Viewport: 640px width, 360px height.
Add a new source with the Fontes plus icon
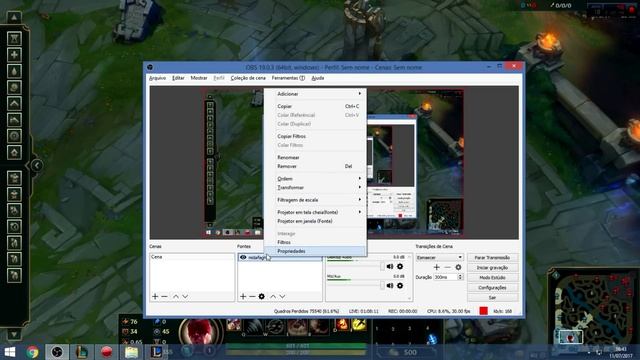[x=243, y=296]
